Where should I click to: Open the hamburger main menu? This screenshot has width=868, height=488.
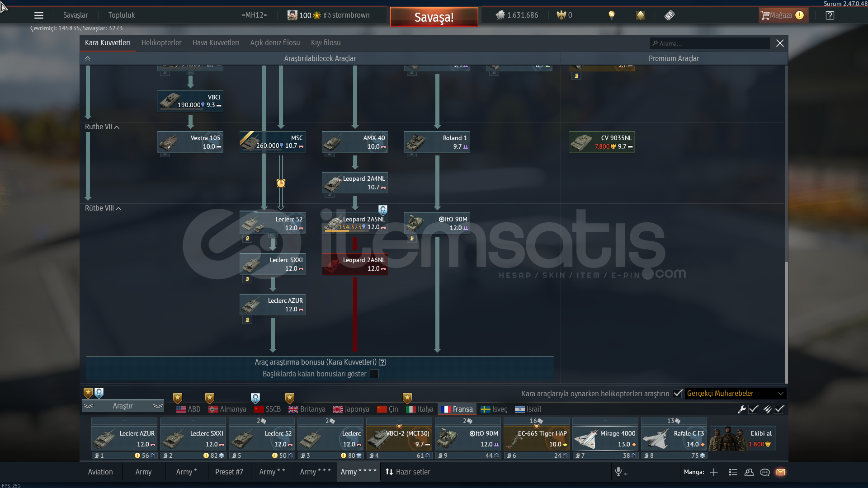point(39,15)
